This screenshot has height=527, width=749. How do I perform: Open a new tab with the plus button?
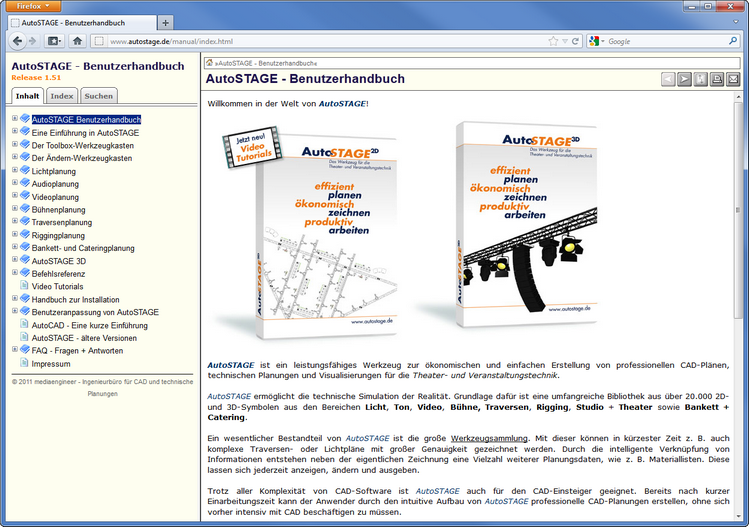165,22
